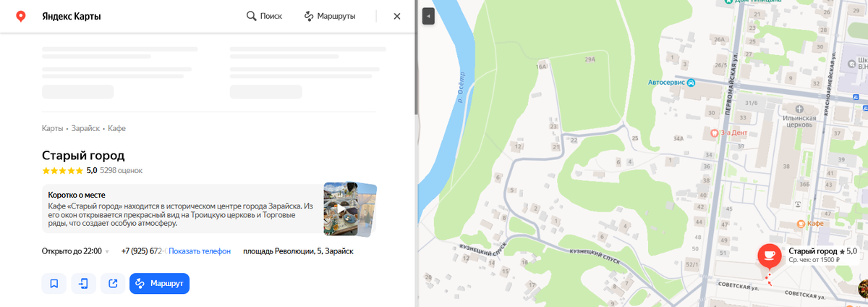Click the five-star rating row
The height and width of the screenshot is (307, 868).
pos(63,171)
